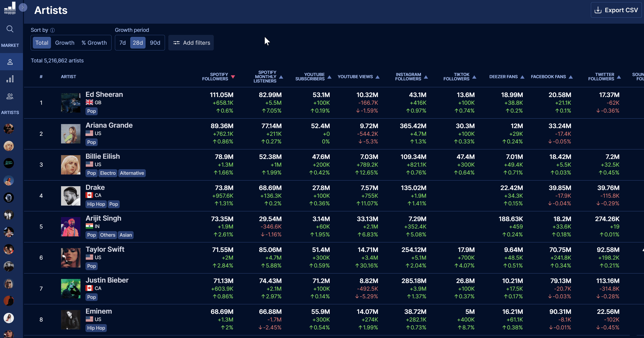Screen dimensions: 644x338
Task: Export the artist table as CSV
Action: pos(616,10)
